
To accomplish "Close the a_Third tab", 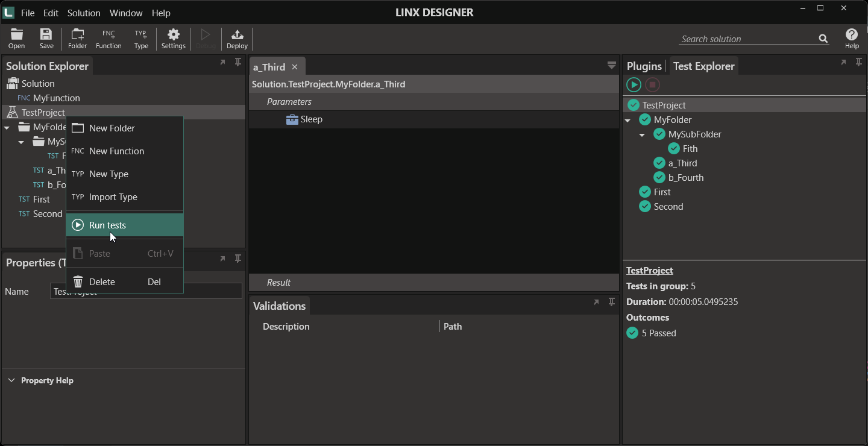I will (295, 67).
